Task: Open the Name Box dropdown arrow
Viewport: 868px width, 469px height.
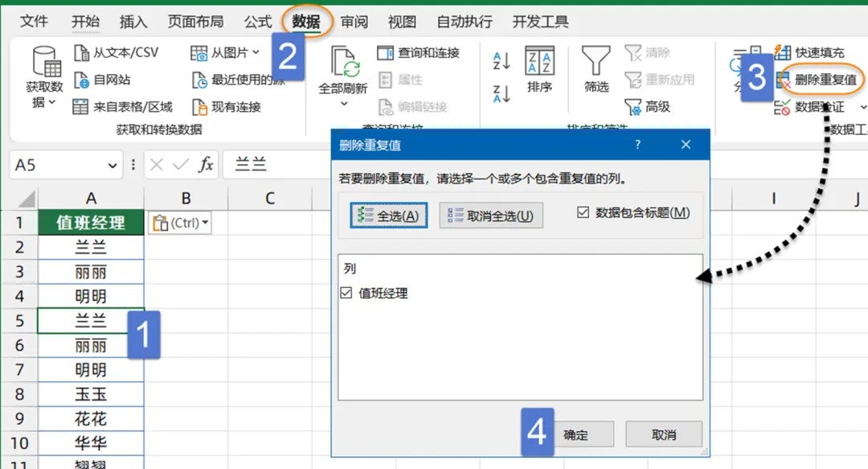Action: (x=113, y=165)
